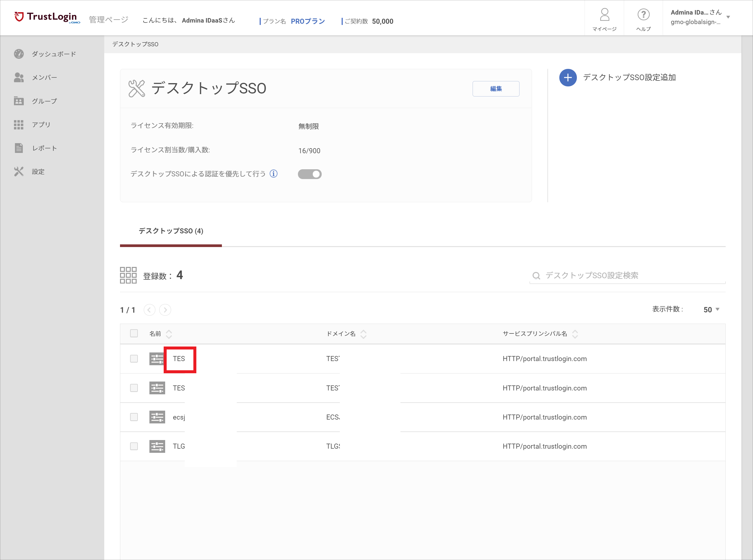Click the blue plus icon for デスクトップSSO設定追加
Screen dimensions: 753x560
pos(568,77)
